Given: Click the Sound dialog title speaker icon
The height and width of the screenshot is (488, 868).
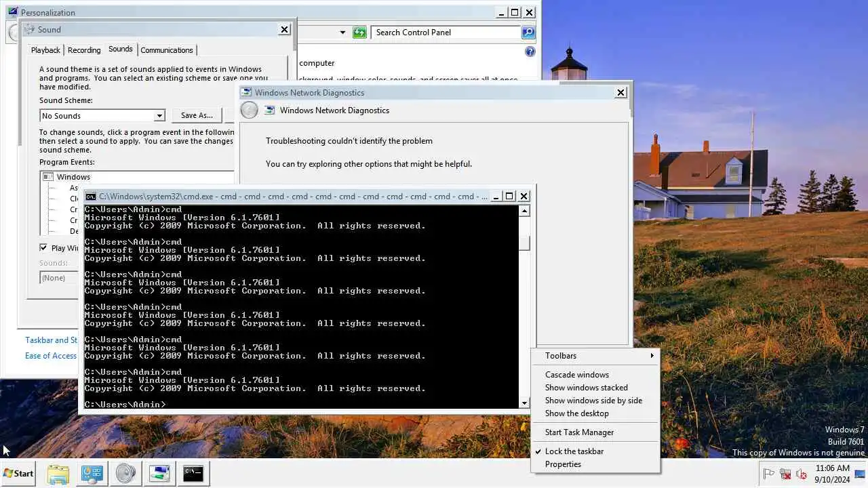Looking at the screenshot, I should point(29,30).
